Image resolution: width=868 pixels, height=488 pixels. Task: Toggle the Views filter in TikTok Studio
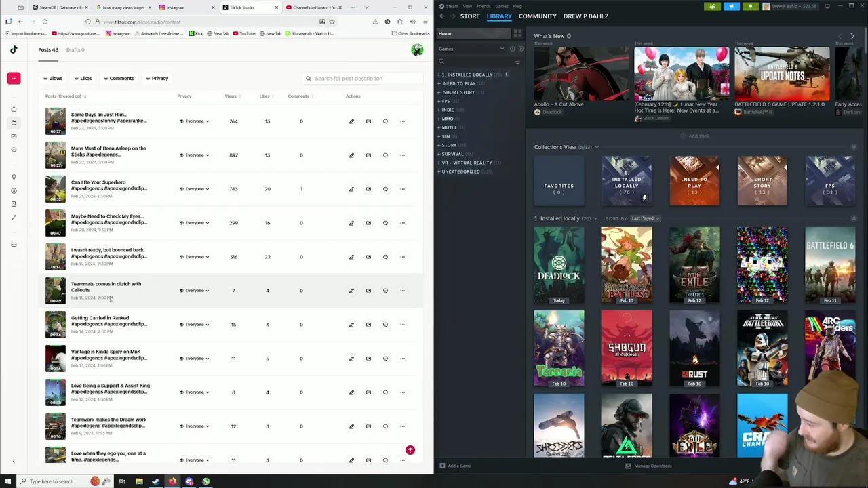tap(53, 78)
